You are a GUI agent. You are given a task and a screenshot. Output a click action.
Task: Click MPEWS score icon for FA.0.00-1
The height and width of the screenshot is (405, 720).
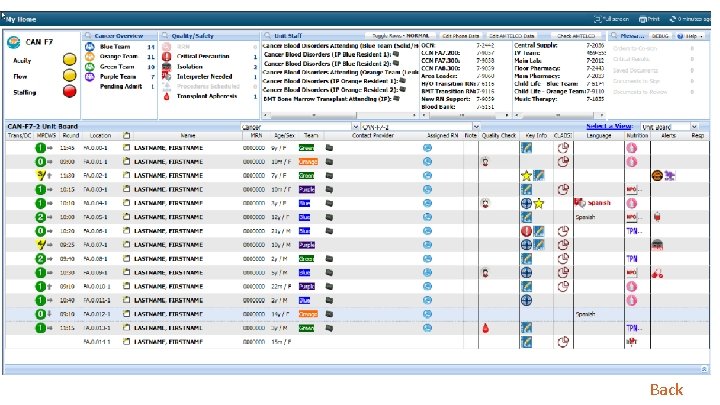pos(40,148)
